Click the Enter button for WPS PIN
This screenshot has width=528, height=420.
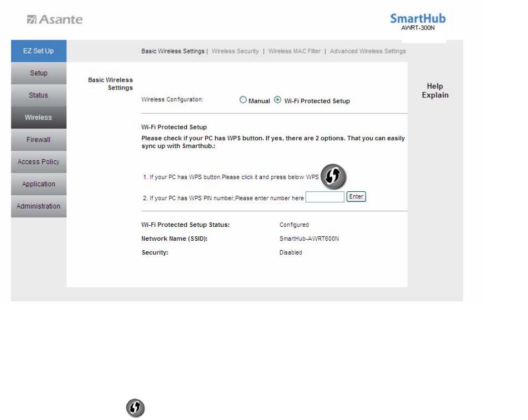(356, 197)
